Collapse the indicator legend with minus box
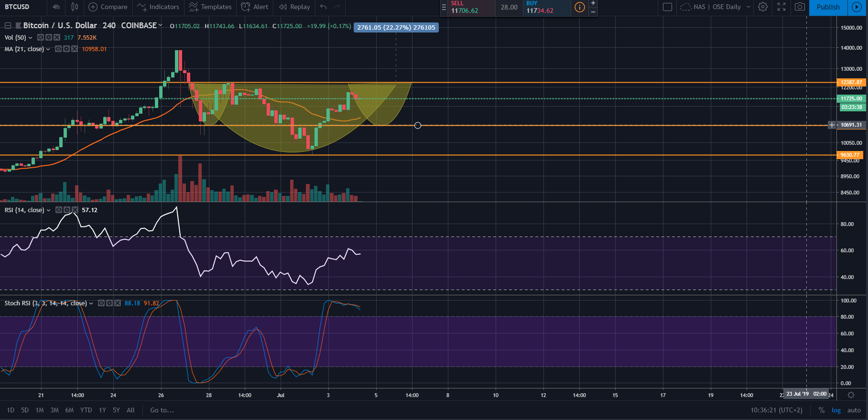Screen dimensions: 868x420 (x=8, y=25)
